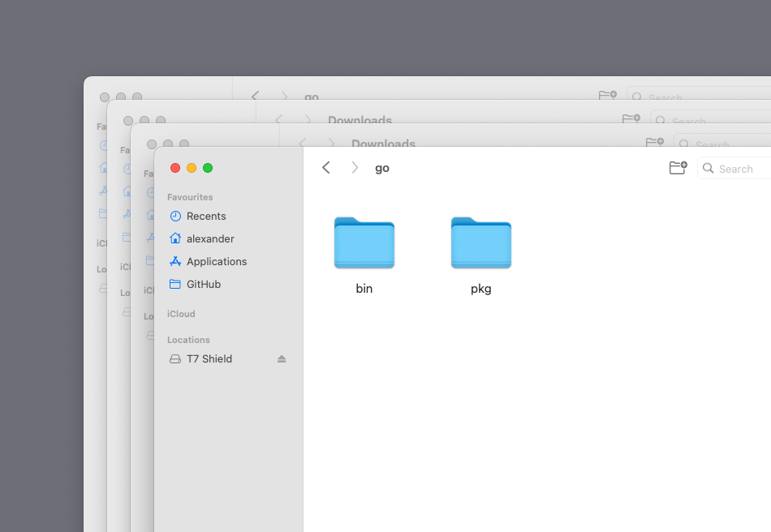Click the T7 Shield drive icon
771x532 pixels.
click(x=175, y=359)
